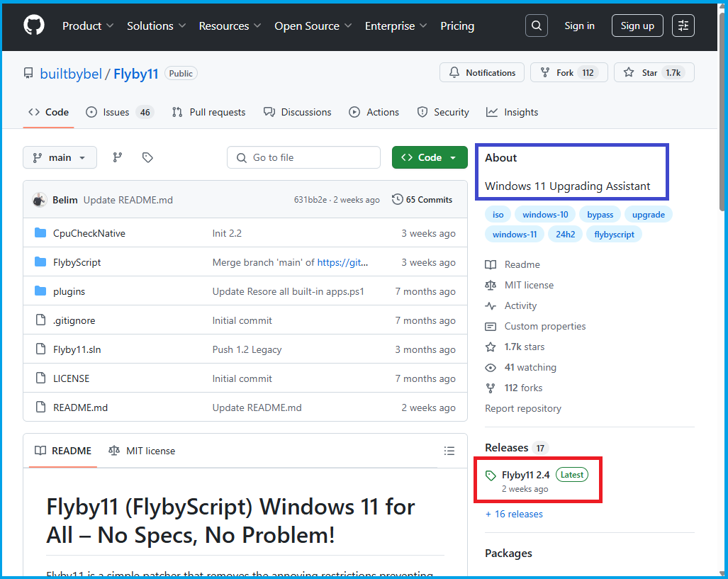Switch to the Code tab

pyautogui.click(x=48, y=113)
